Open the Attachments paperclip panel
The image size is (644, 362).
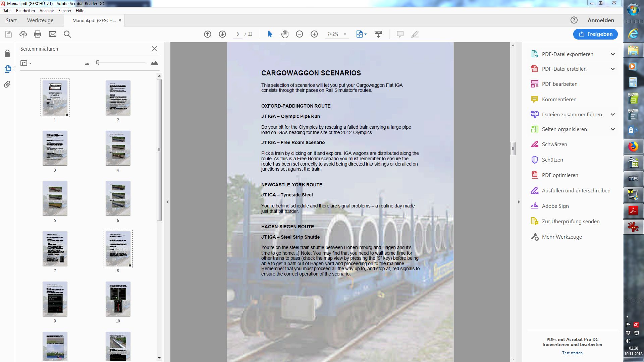[7, 84]
